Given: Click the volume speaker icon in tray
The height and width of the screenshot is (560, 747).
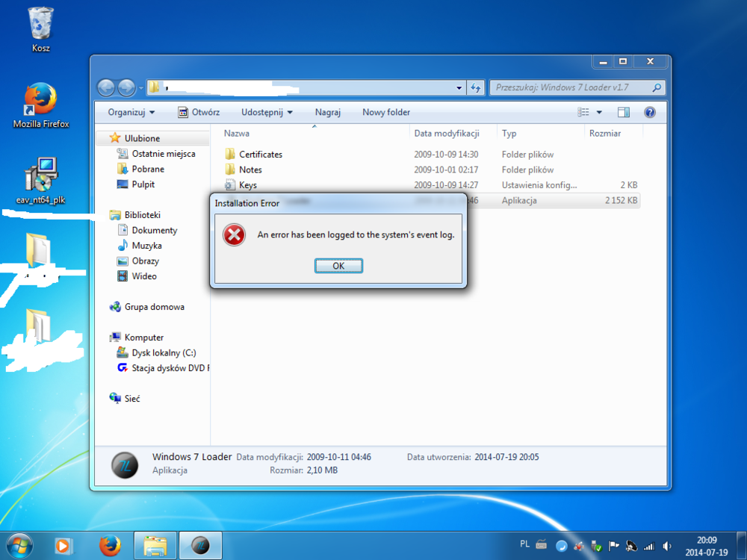Looking at the screenshot, I should (667, 547).
